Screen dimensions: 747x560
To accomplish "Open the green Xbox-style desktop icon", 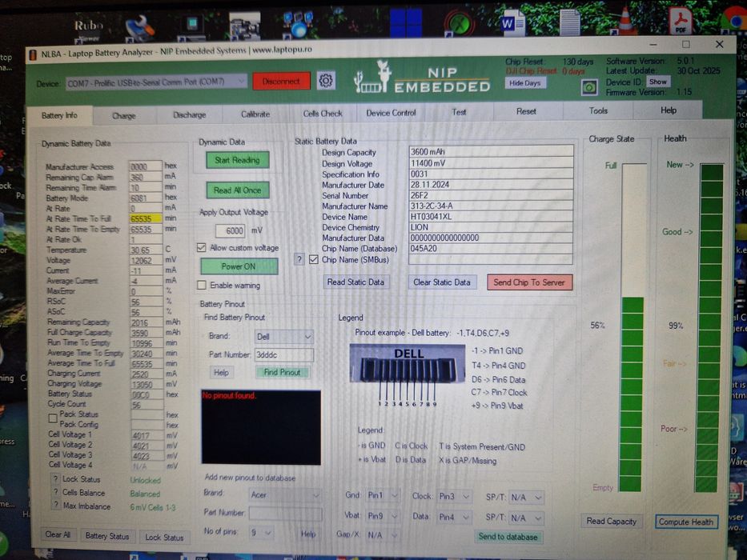I will point(460,24).
